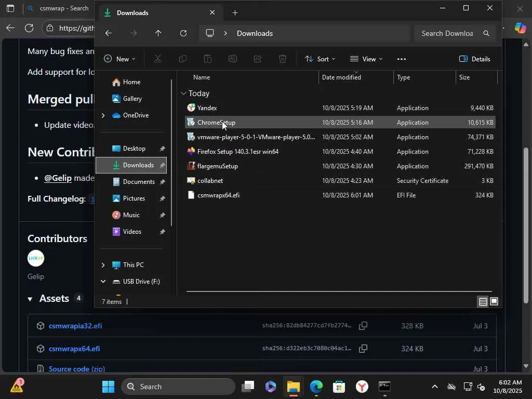Open a new Explorer tab

[x=235, y=13]
